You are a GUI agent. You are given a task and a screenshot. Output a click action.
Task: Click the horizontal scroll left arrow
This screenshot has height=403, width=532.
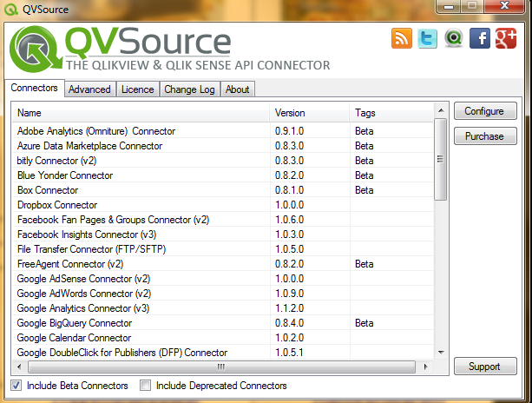click(19, 367)
